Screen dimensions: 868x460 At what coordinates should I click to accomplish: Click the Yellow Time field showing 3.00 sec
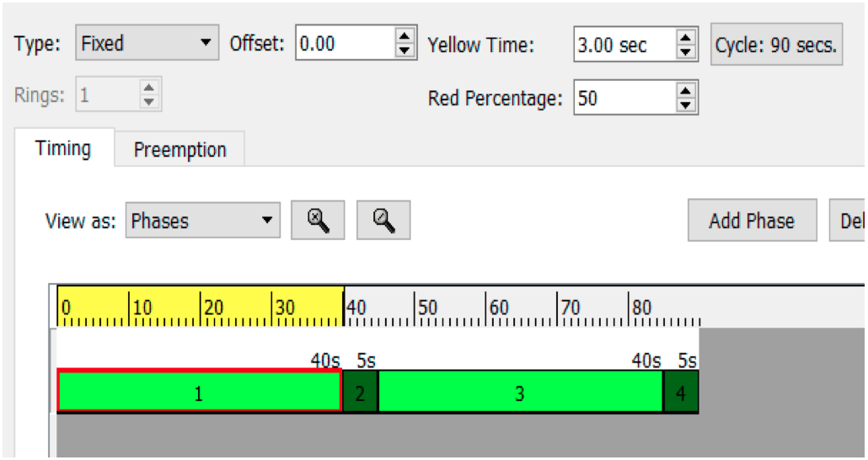click(x=624, y=45)
